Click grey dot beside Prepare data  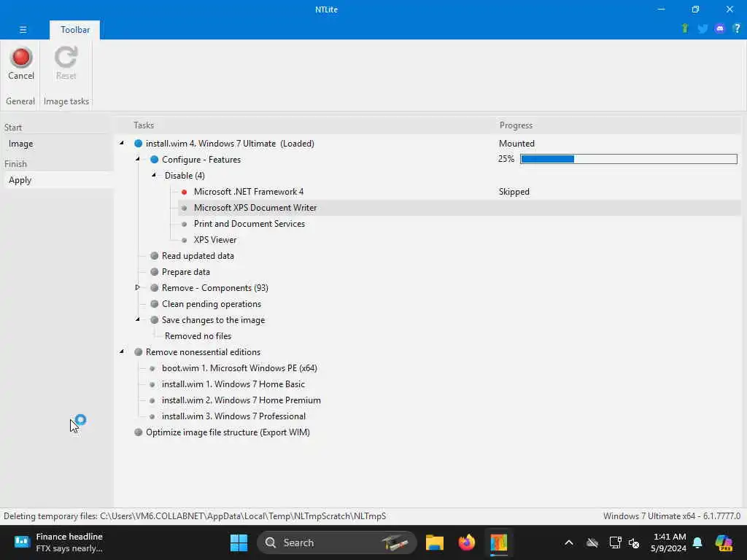click(x=155, y=272)
